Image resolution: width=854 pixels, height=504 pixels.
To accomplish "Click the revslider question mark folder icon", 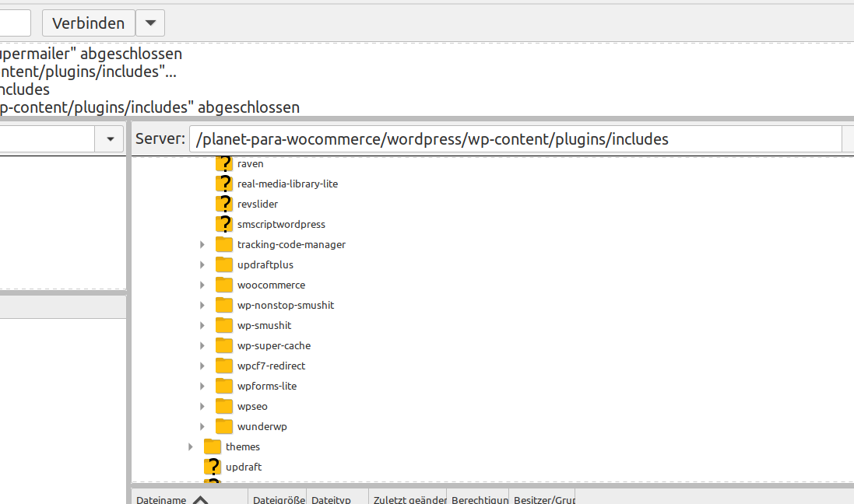I will [224, 204].
